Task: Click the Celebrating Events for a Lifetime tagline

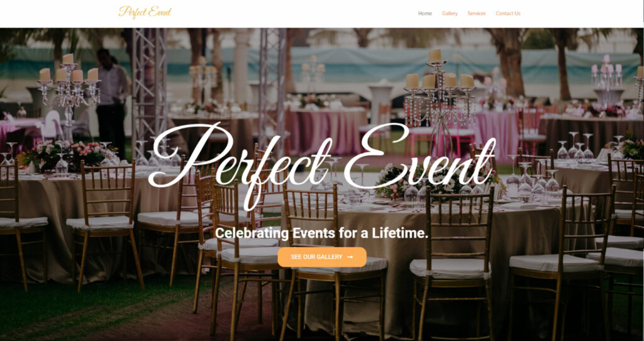Action: [x=321, y=233]
